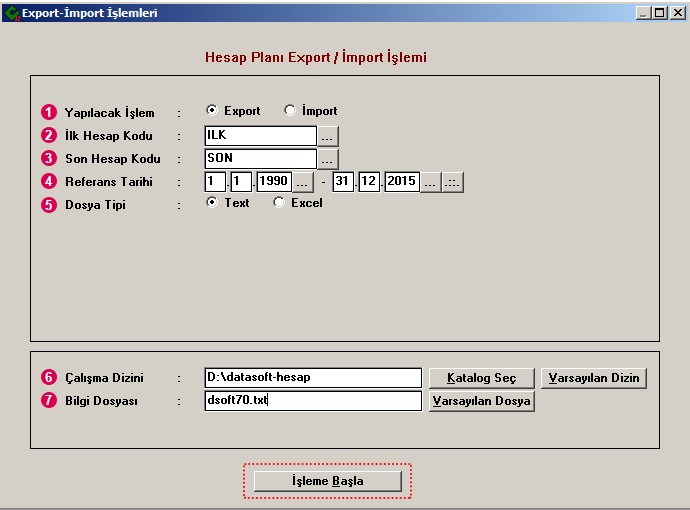Open Son Hesap Kodu browse button
The height and width of the screenshot is (510, 690).
pyautogui.click(x=329, y=159)
